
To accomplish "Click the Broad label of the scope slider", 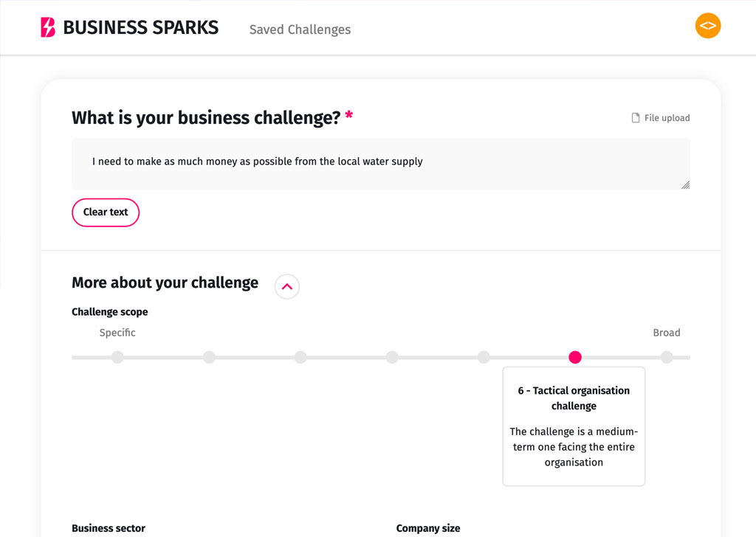I will click(x=667, y=333).
